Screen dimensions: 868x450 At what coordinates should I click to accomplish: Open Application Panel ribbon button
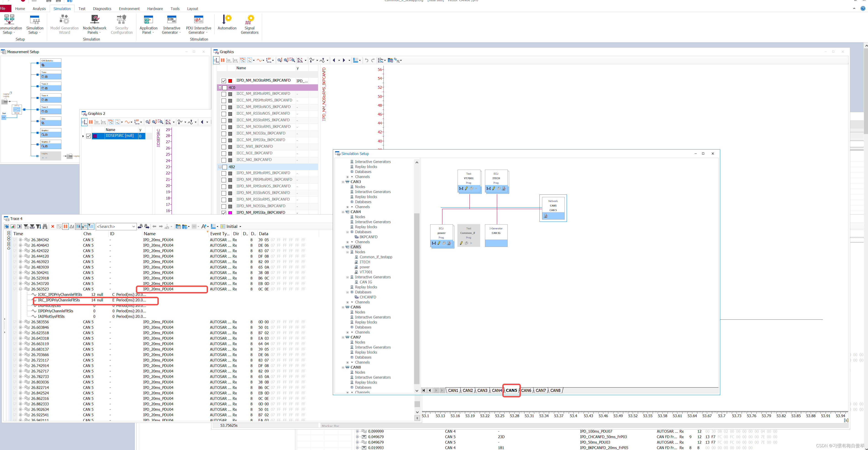tap(148, 24)
